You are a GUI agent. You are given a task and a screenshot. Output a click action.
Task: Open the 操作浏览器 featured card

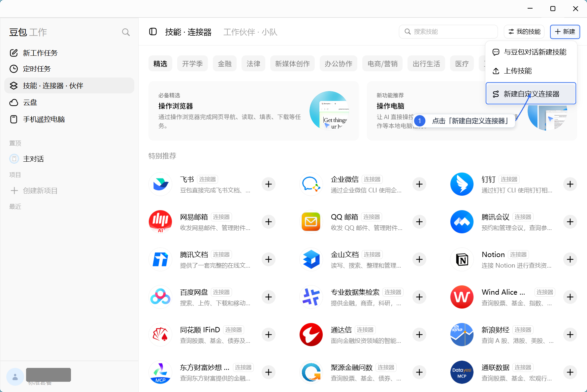(253, 111)
